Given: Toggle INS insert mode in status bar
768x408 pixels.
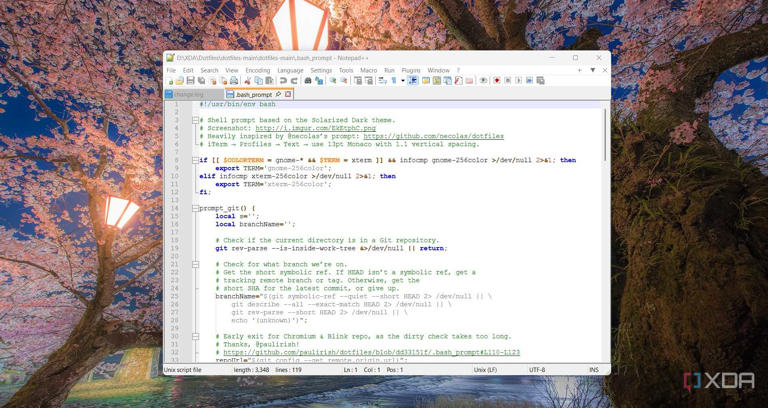Looking at the screenshot, I should [593, 369].
